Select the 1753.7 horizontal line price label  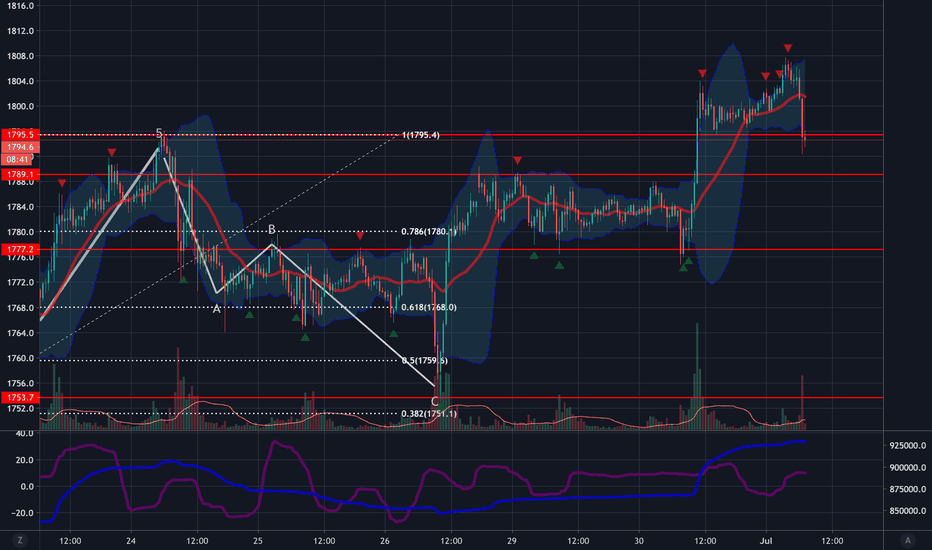[21, 397]
